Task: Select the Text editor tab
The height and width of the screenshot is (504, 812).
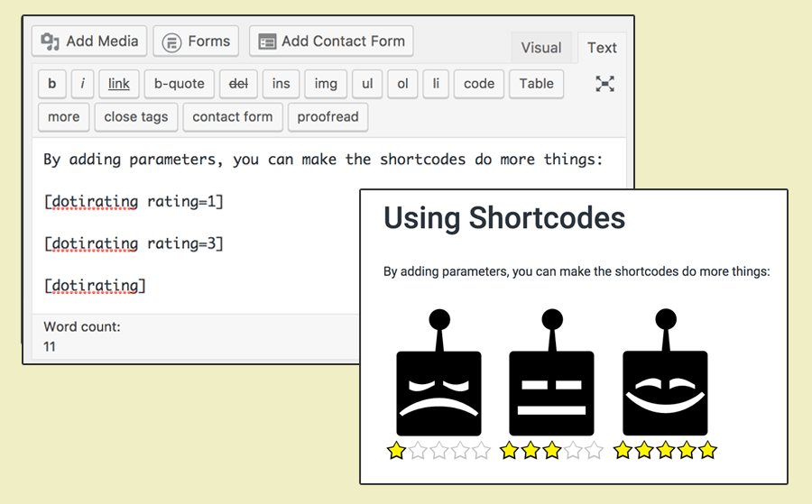Action: tap(602, 48)
